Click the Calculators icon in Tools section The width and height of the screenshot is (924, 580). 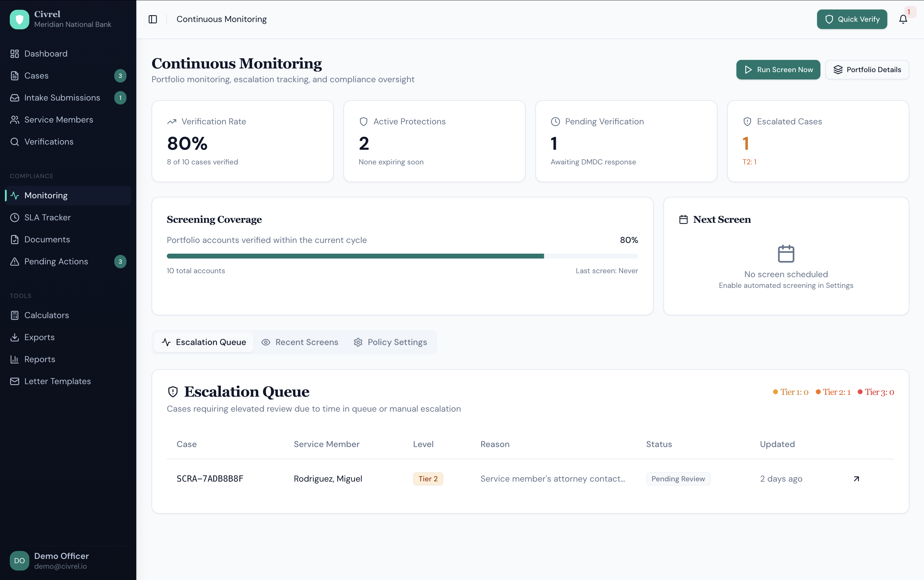click(15, 315)
